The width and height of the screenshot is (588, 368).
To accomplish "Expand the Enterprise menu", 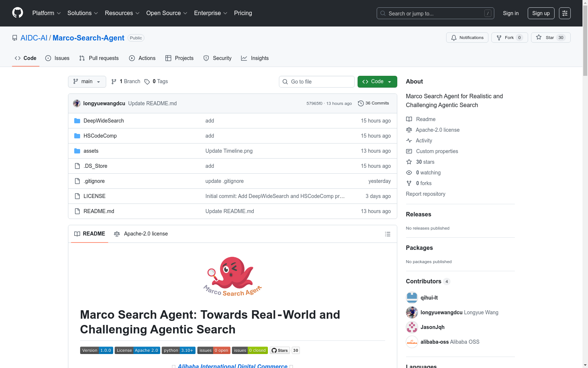I will [211, 13].
